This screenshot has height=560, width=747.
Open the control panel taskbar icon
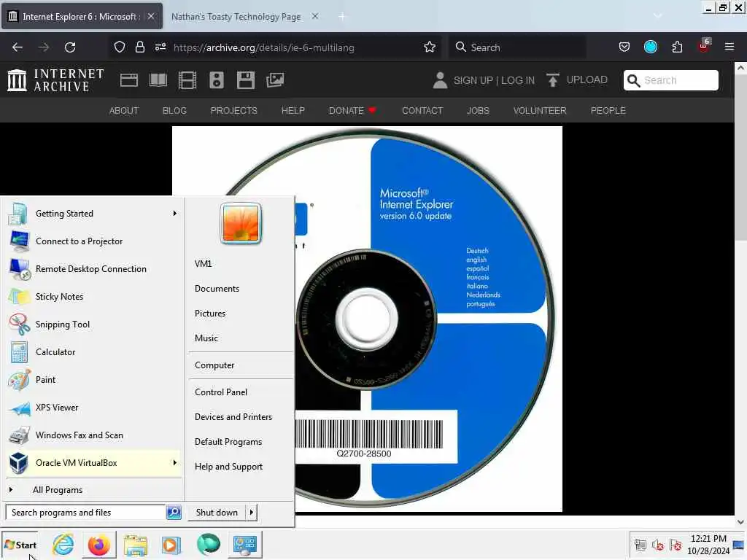coord(245,545)
